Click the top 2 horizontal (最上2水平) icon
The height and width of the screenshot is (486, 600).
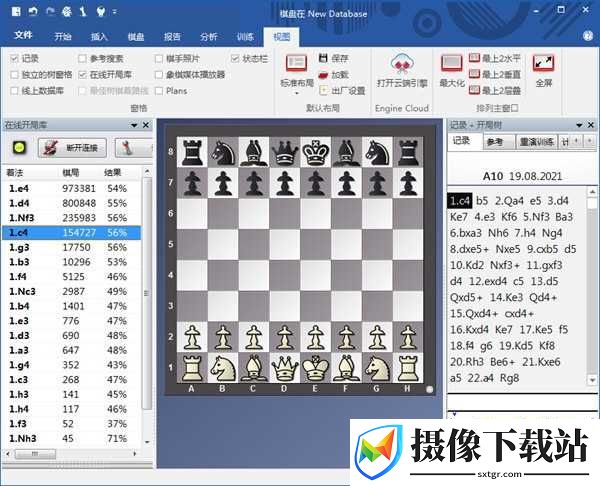click(x=474, y=58)
